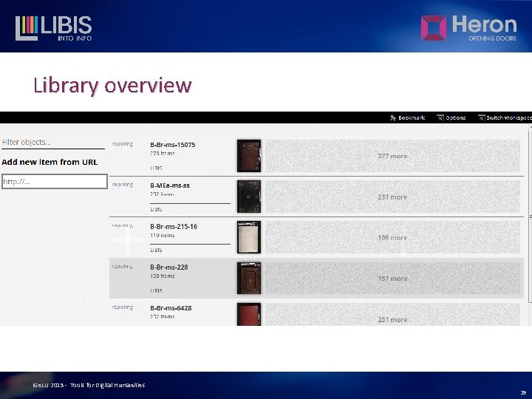The image size is (532, 399).
Task: Click the 'Add new item from URL' heading
Action: (x=50, y=162)
